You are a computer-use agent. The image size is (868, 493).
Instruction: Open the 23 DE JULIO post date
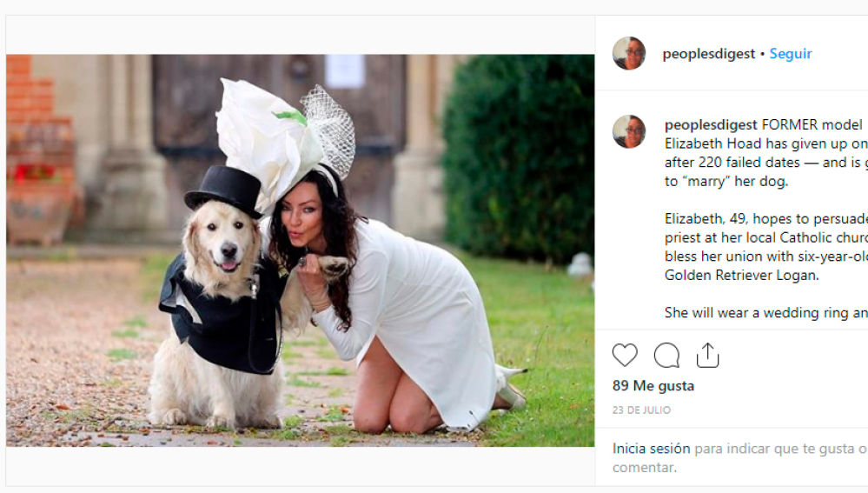pyautogui.click(x=641, y=410)
